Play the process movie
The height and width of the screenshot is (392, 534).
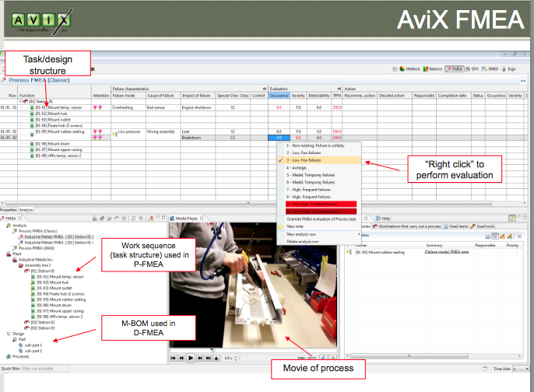(191, 358)
